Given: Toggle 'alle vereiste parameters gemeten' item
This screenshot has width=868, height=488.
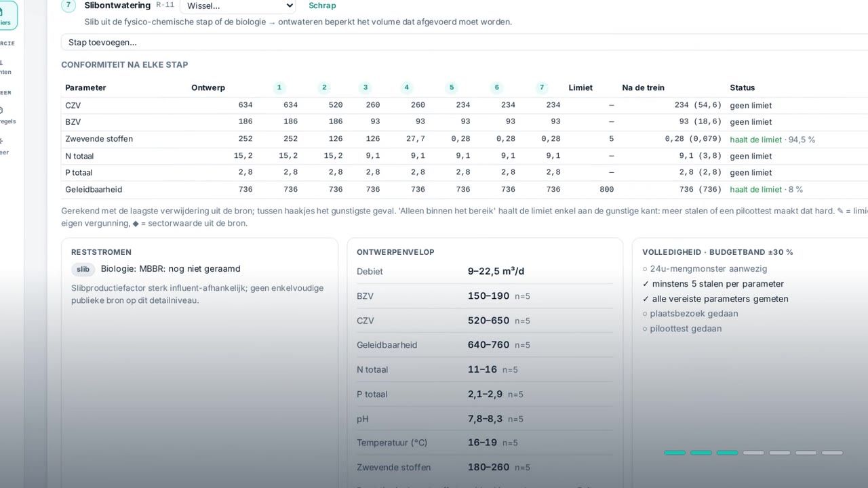Looking at the screenshot, I should coord(715,299).
